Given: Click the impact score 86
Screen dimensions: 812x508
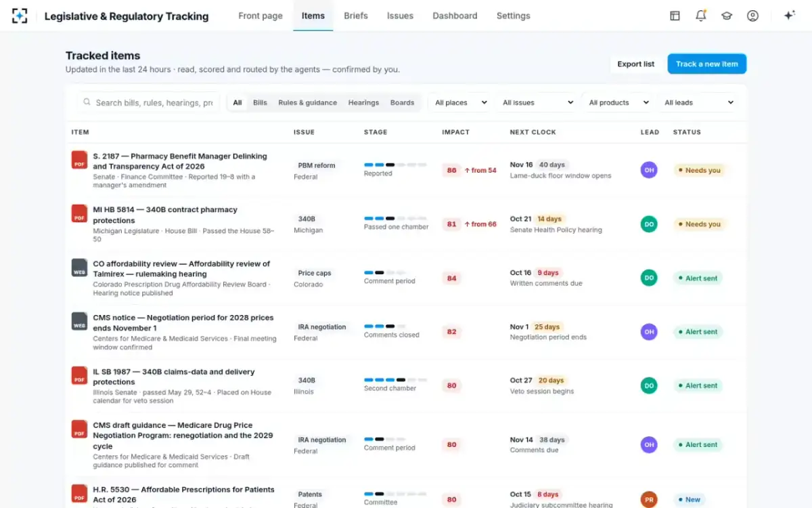Looking at the screenshot, I should click(x=451, y=171).
